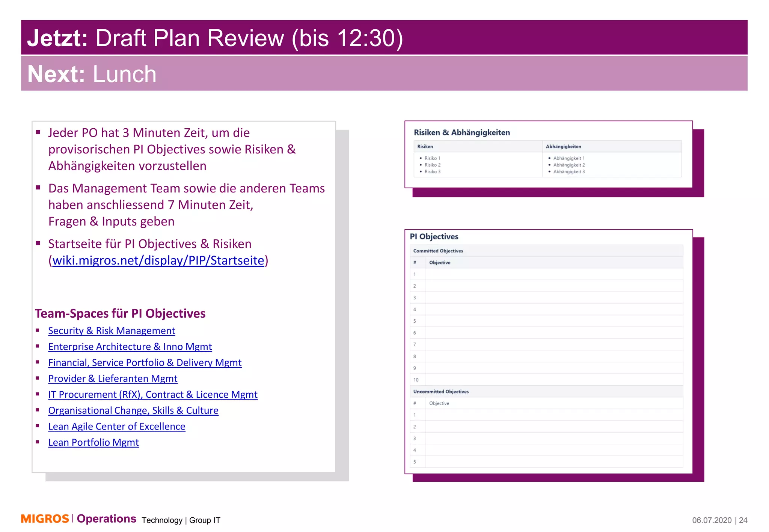Click the date '06.07.2020 | 24' footer

[x=720, y=520]
